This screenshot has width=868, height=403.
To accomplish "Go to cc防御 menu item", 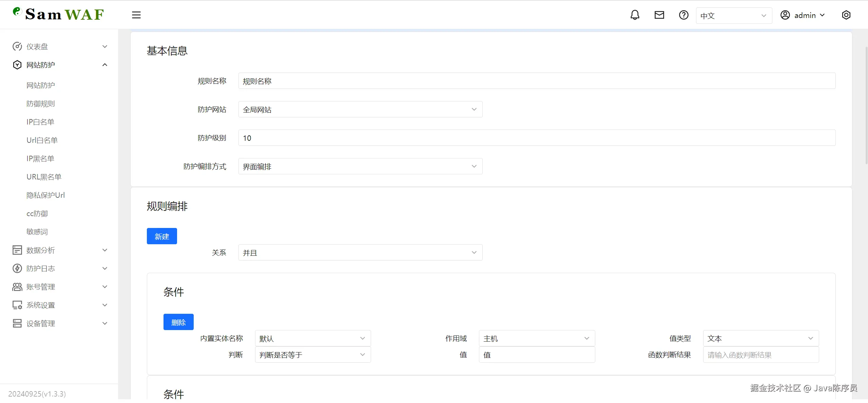I will 37,213.
